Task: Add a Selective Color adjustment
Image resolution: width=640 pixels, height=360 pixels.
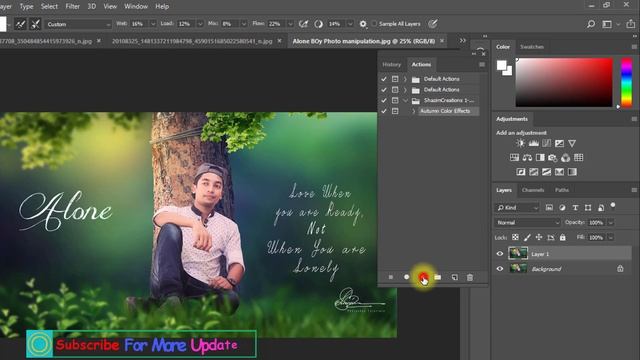Action: click(559, 172)
